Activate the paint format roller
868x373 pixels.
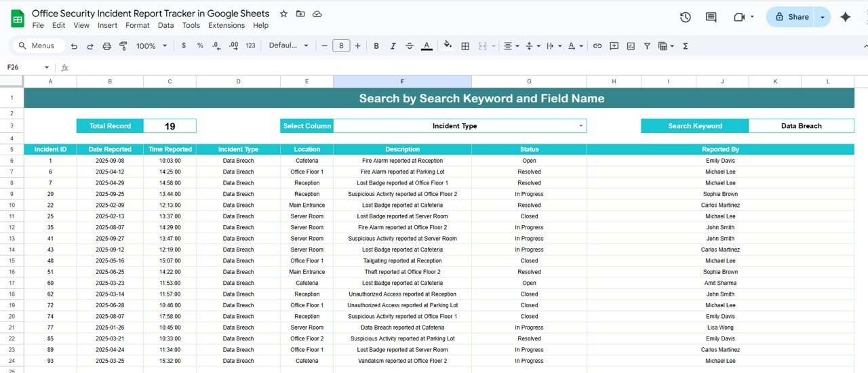[x=123, y=46]
